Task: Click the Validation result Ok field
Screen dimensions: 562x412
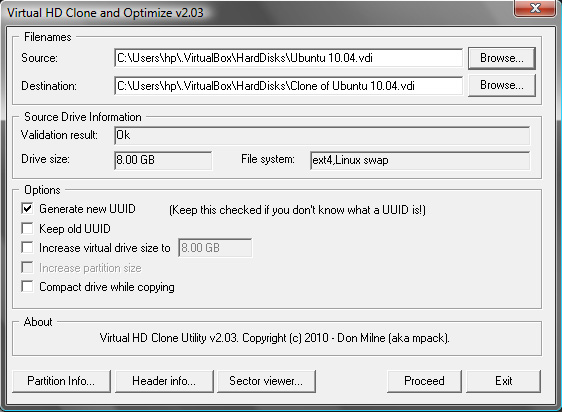Action: point(322,136)
